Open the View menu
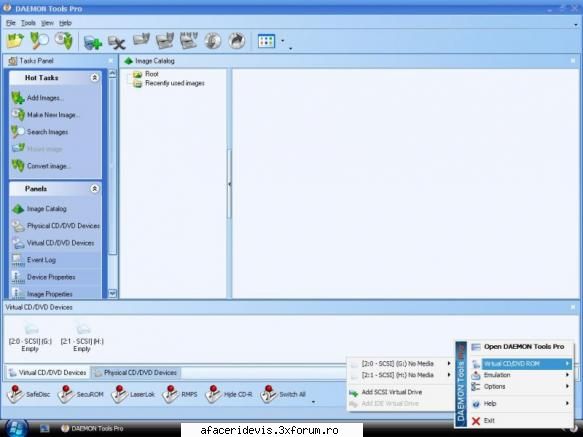This screenshot has width=583, height=437. pyautogui.click(x=47, y=23)
